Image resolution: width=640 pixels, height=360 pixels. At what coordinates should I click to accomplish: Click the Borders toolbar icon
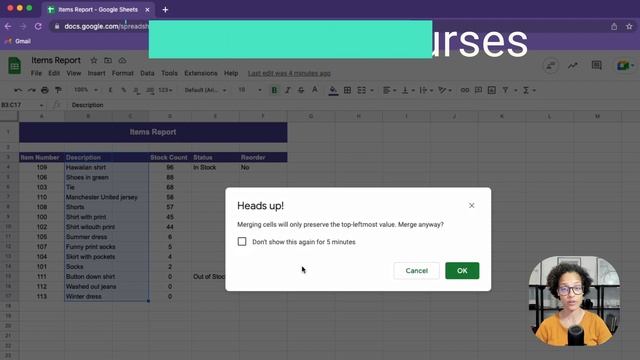(347, 90)
